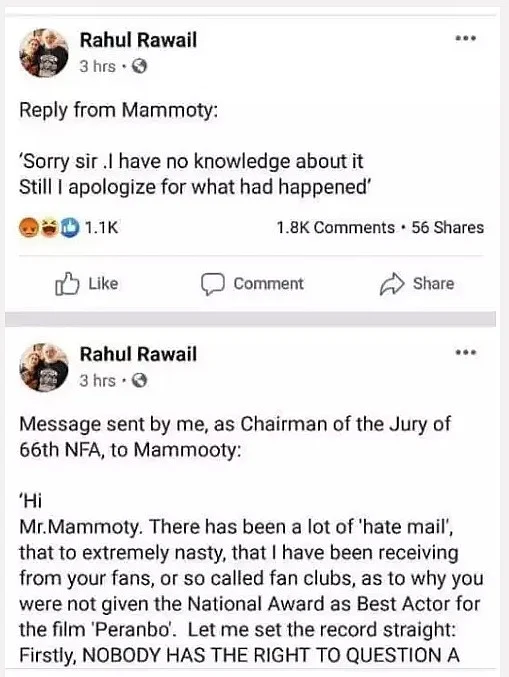Viewport: 509px width, 677px height.
Task: Click the Like button label
Action: 103,284
